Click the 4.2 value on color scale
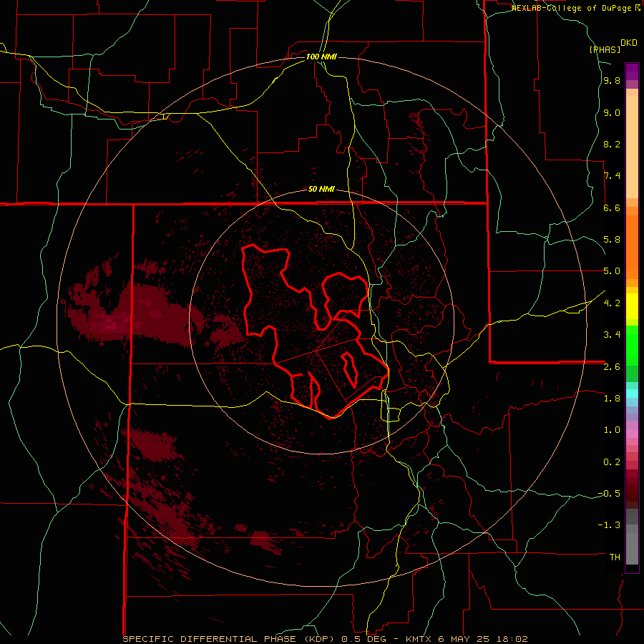This screenshot has width=644, height=644. [x=612, y=303]
